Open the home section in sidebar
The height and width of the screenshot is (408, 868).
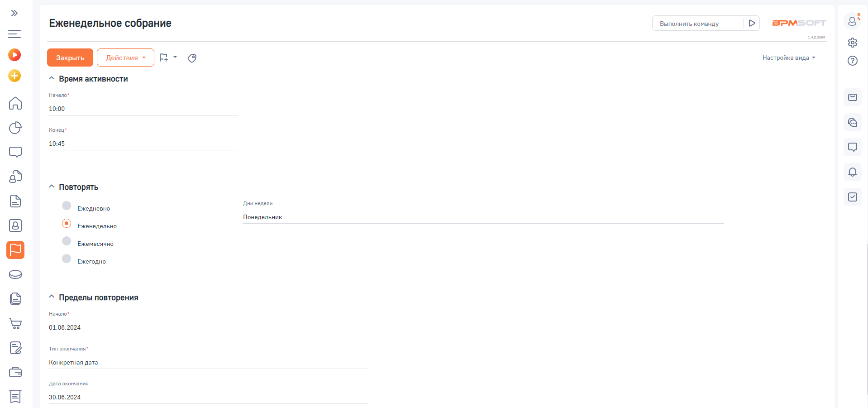point(15,103)
